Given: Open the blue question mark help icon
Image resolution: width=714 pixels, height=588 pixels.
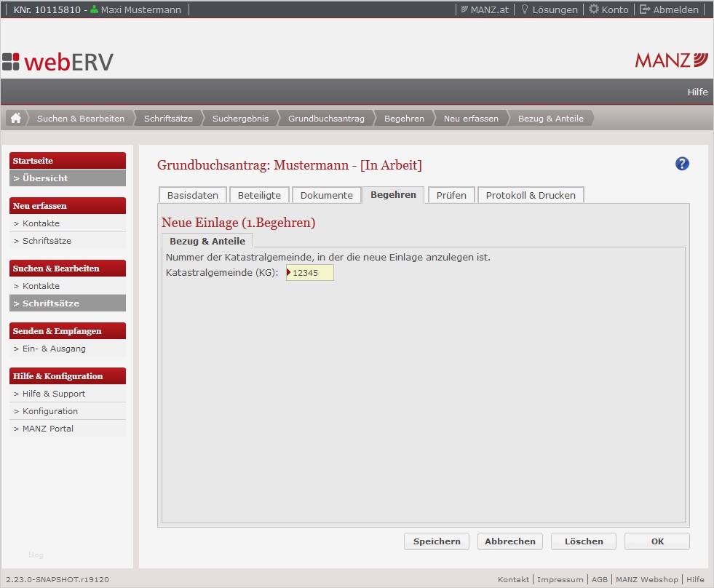Looking at the screenshot, I should point(682,164).
